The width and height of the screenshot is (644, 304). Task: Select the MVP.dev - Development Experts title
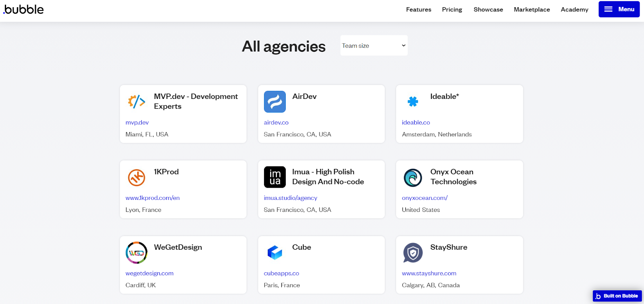(196, 101)
